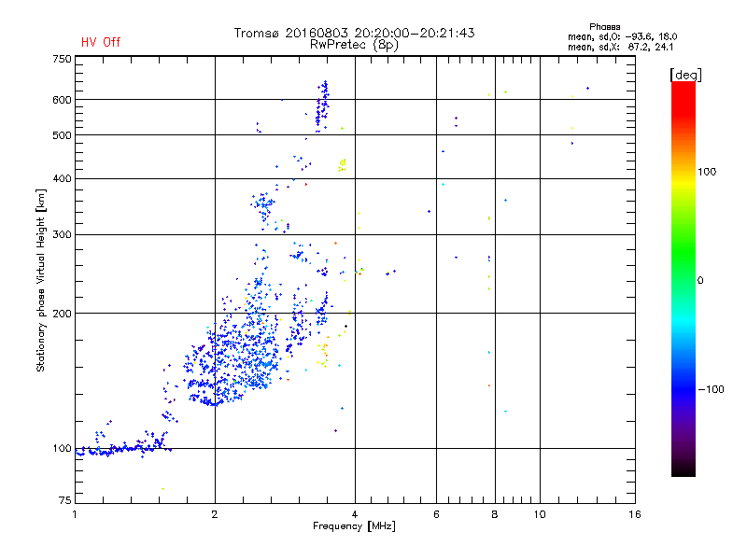747x560 pixels.
Task: Select the 'mean, sd,O: -93.6, 18.0' line
Action: click(x=622, y=36)
